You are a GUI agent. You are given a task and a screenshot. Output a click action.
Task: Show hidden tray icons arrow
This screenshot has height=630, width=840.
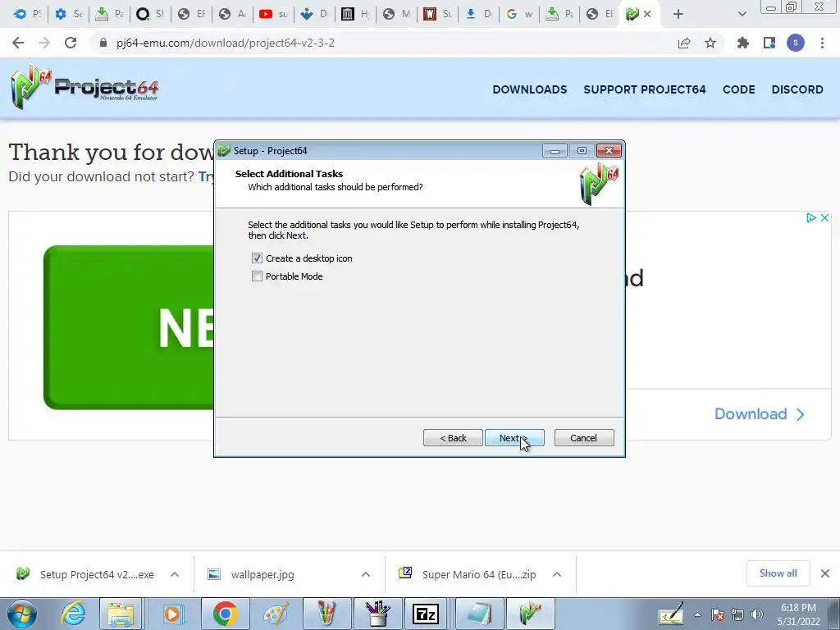[x=697, y=614]
